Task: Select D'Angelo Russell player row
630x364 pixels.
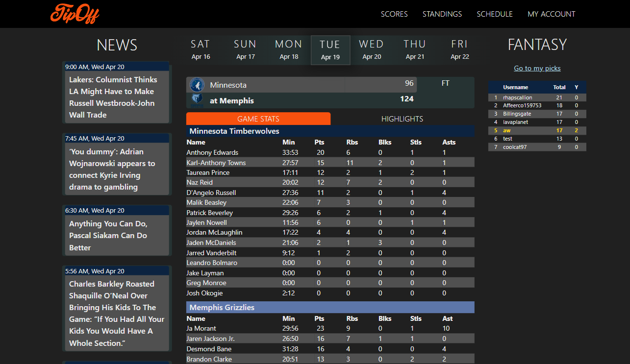Action: click(x=330, y=193)
